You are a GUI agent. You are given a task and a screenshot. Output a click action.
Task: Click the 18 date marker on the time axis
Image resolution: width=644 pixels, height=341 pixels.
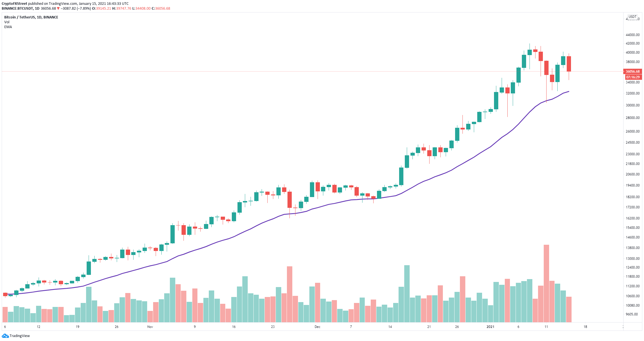(x=585, y=327)
